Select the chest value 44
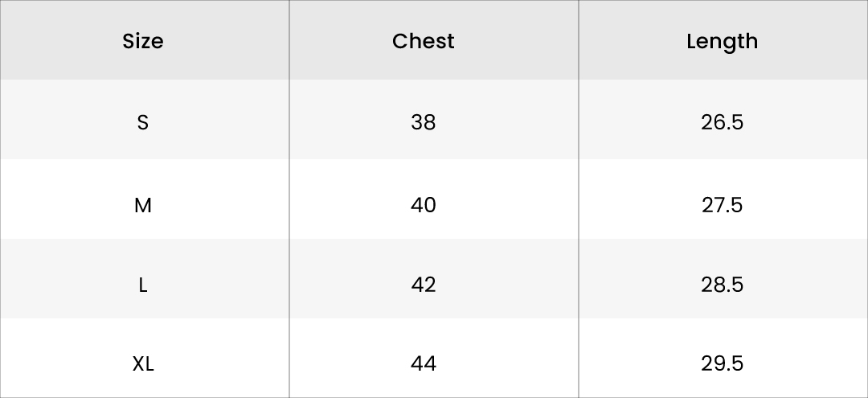868x398 pixels. point(424,364)
